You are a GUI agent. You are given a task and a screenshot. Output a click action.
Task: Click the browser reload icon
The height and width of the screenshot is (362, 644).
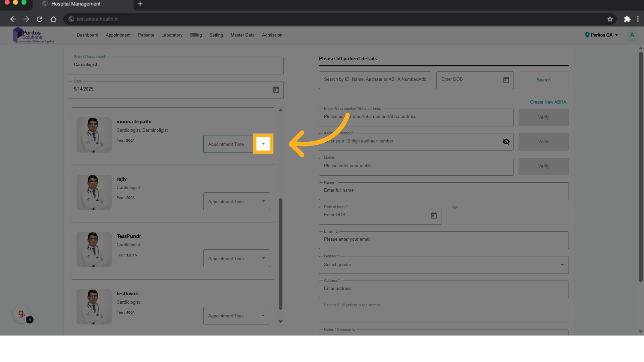[40, 19]
